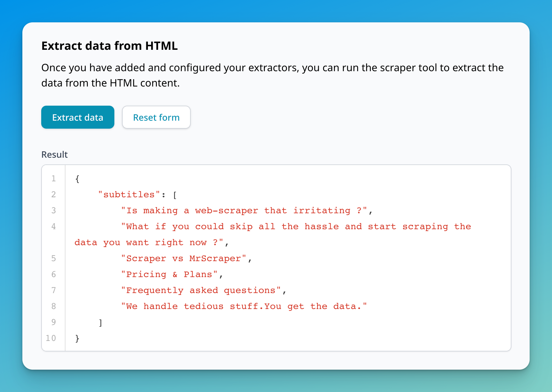Select the subtitles key on line 2

(129, 194)
